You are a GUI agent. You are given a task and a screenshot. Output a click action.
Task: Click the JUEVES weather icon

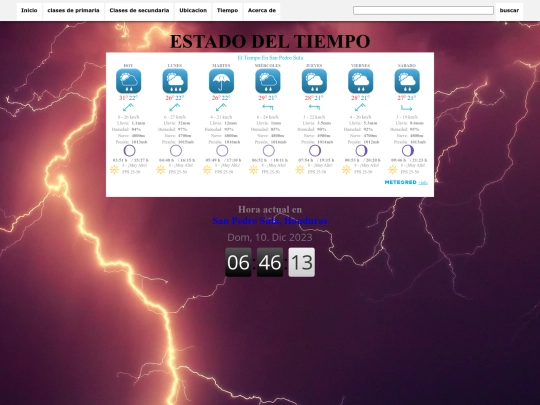coord(314,81)
